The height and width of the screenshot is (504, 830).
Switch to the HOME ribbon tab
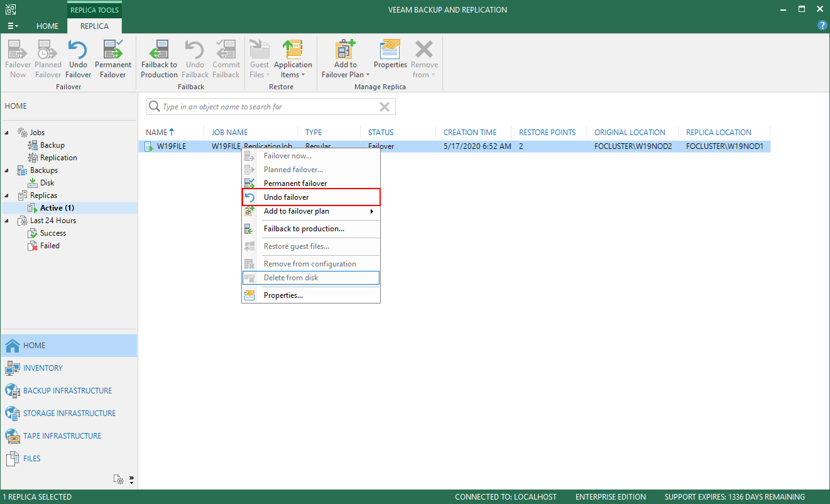[x=48, y=26]
